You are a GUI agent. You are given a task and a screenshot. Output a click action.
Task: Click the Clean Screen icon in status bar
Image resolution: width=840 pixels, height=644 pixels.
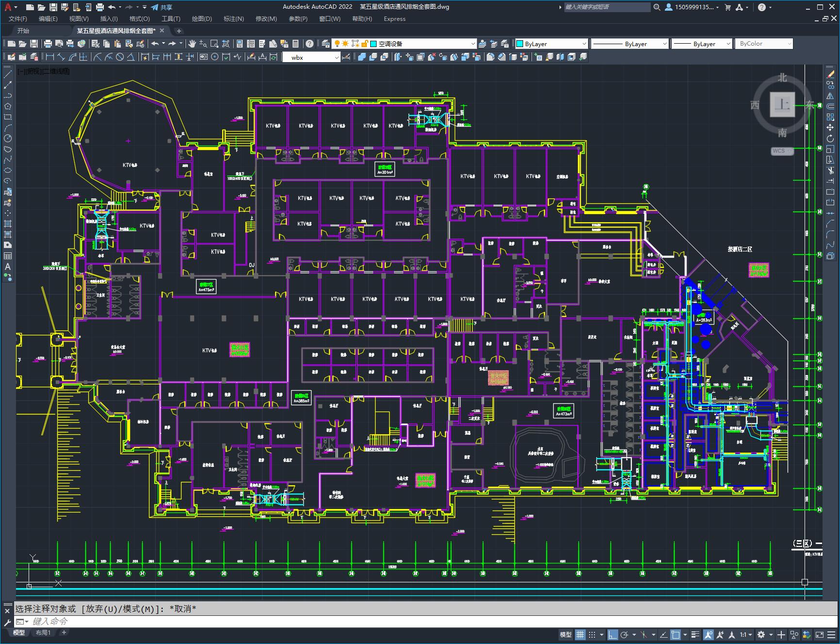820,634
